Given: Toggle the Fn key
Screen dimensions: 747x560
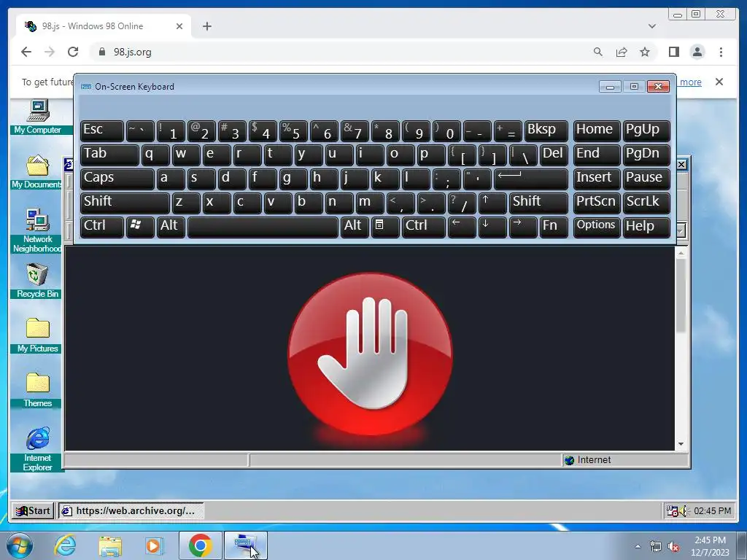Looking at the screenshot, I should pos(554,227).
